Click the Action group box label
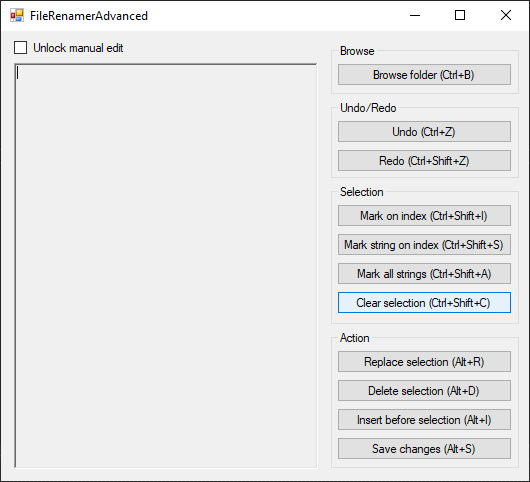 [x=355, y=338]
